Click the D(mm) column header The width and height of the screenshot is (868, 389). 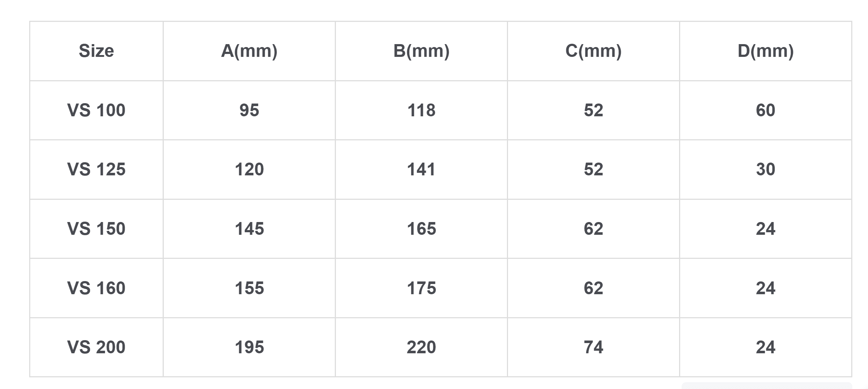(x=766, y=51)
